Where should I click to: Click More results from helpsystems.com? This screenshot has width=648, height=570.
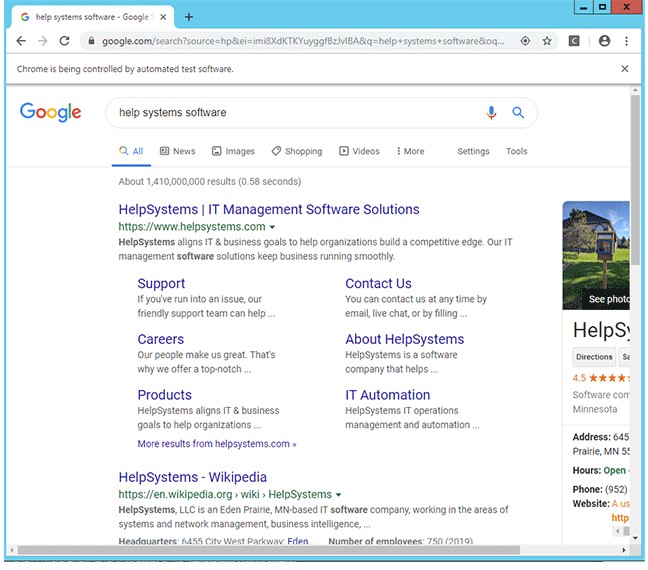tap(217, 444)
